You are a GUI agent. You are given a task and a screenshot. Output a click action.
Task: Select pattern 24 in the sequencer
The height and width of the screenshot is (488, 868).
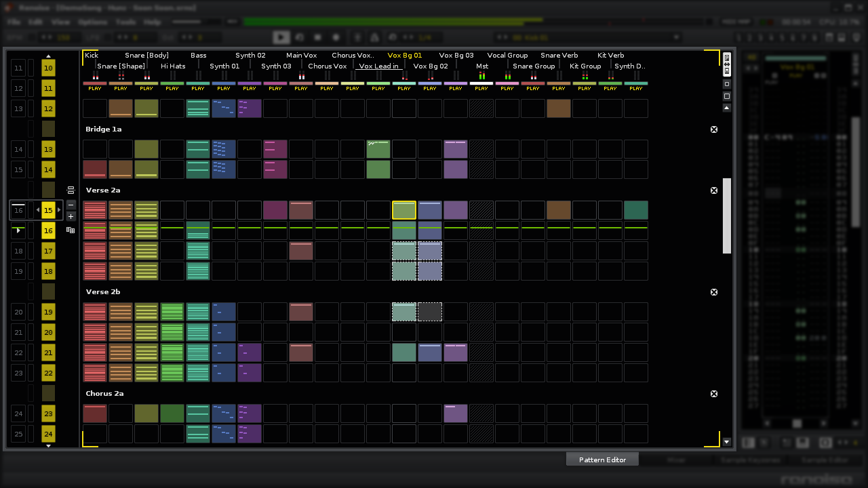pos(48,434)
